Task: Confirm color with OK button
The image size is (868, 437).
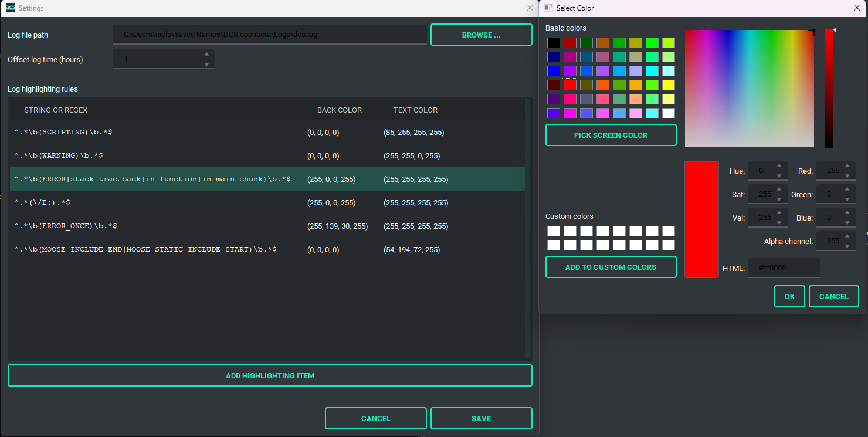Action: (789, 296)
